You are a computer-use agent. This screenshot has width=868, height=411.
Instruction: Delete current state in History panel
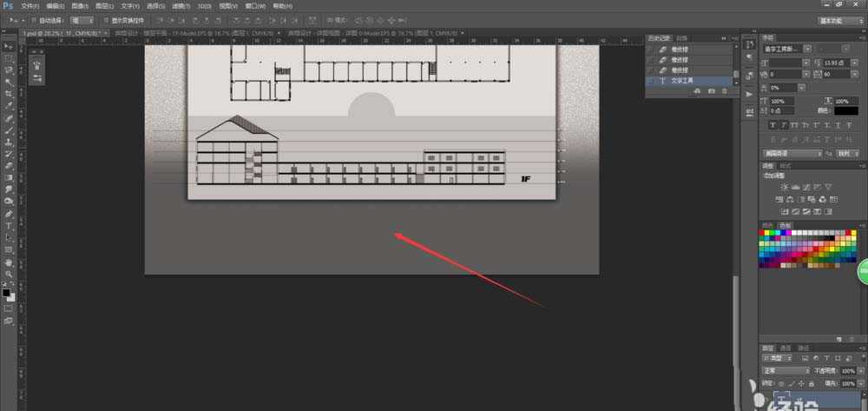point(725,90)
